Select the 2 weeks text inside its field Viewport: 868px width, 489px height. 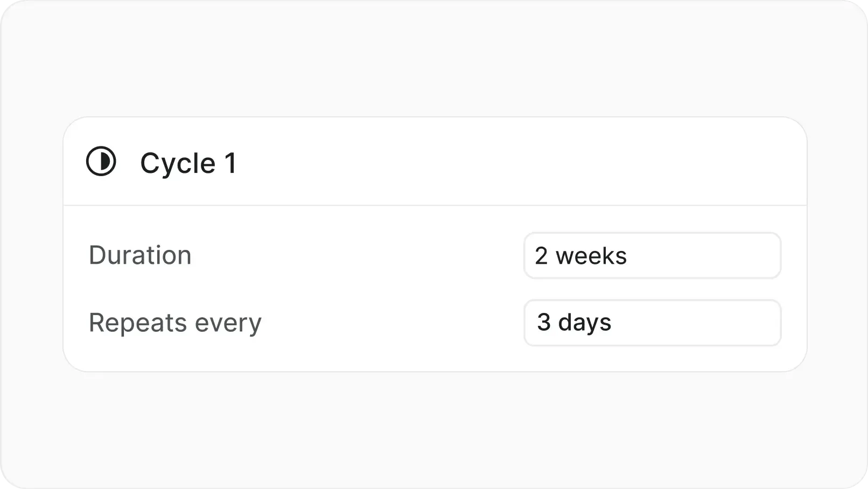[x=580, y=256]
